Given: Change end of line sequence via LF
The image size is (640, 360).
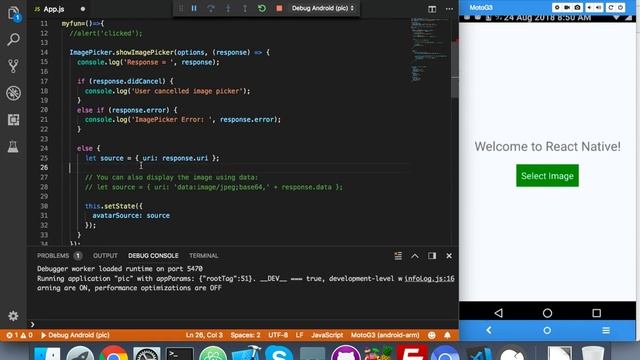Looking at the screenshot, I should [x=299, y=335].
